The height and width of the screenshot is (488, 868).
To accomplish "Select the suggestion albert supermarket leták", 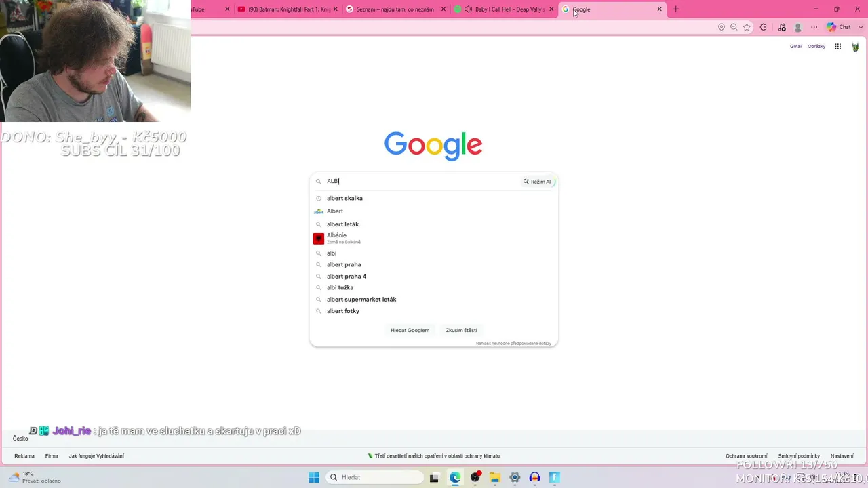I will (434, 300).
